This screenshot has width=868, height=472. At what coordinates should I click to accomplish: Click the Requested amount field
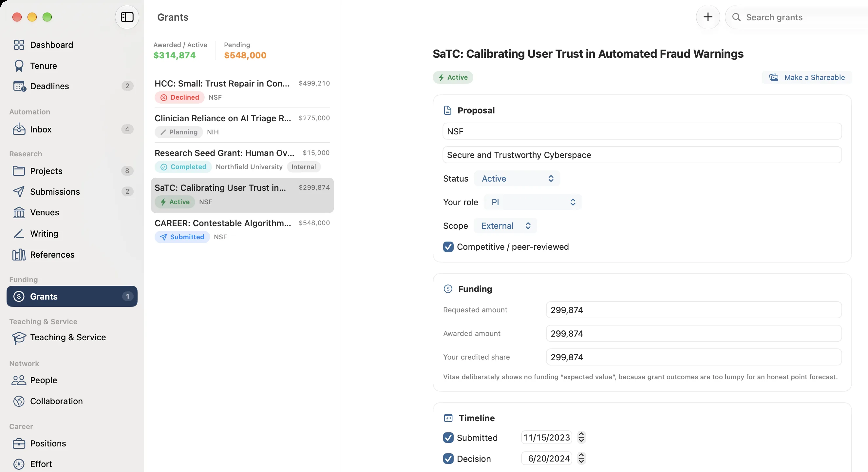point(694,310)
